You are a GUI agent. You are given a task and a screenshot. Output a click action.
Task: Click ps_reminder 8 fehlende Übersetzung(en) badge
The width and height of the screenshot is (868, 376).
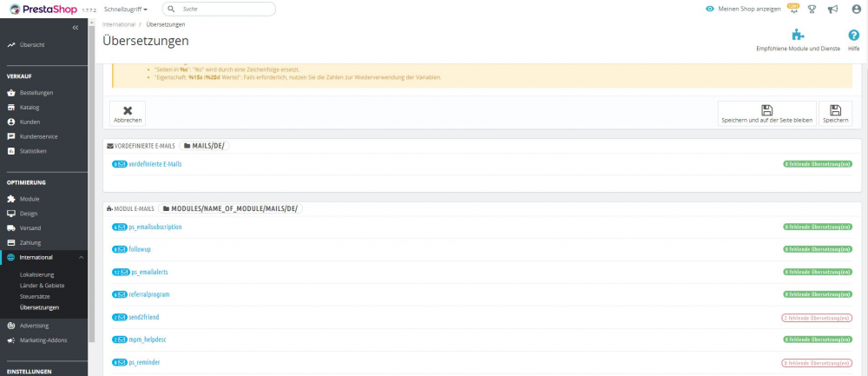click(x=817, y=363)
